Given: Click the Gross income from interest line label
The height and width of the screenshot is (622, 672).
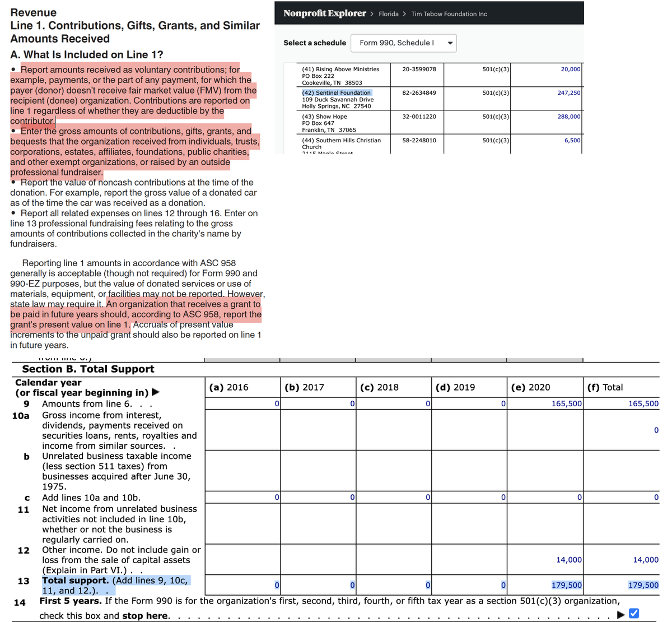Looking at the screenshot, I should click(119, 430).
